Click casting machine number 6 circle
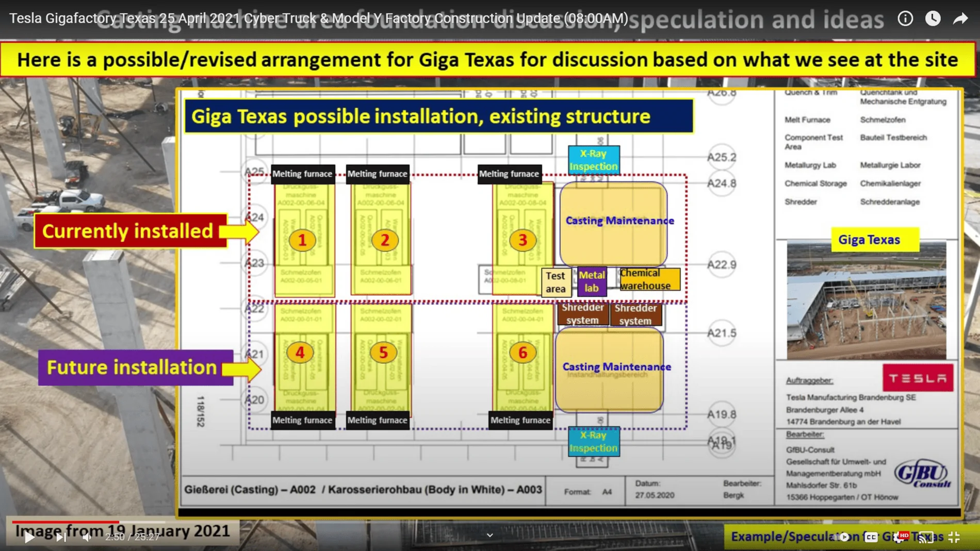The height and width of the screenshot is (551, 980). tap(522, 353)
